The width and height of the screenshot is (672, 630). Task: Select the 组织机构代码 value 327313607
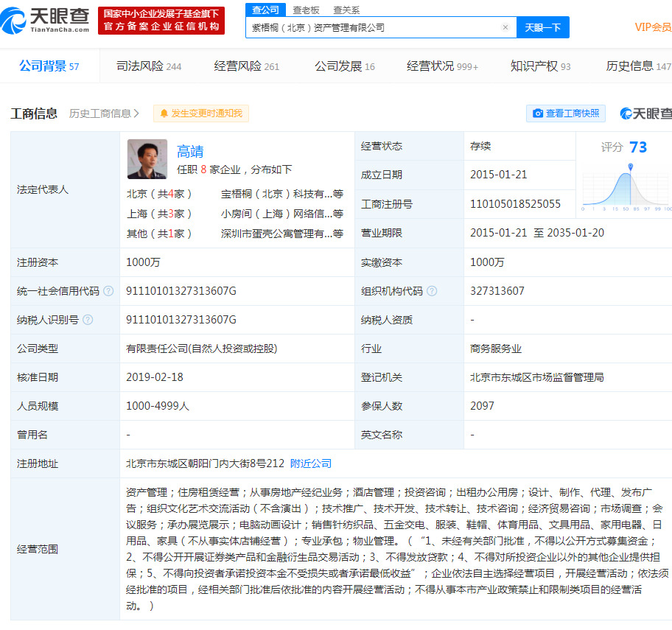497,291
